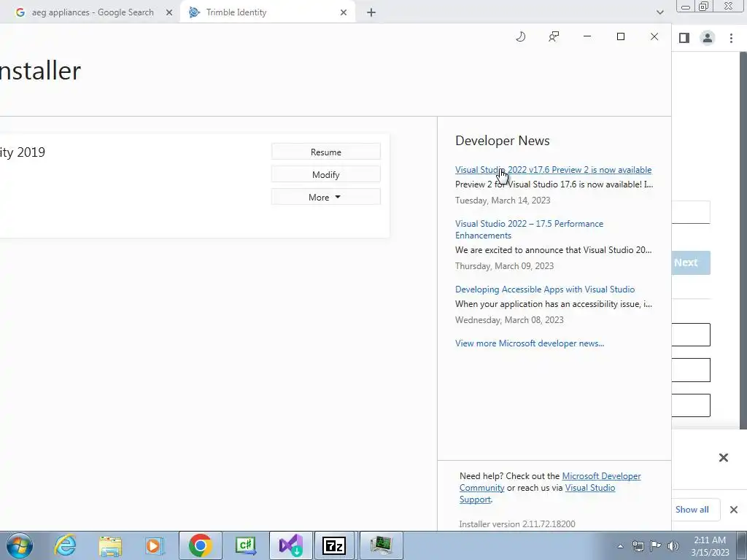Screen dimensions: 747x560
Task: Click the Developer News heading
Action: 502,141
